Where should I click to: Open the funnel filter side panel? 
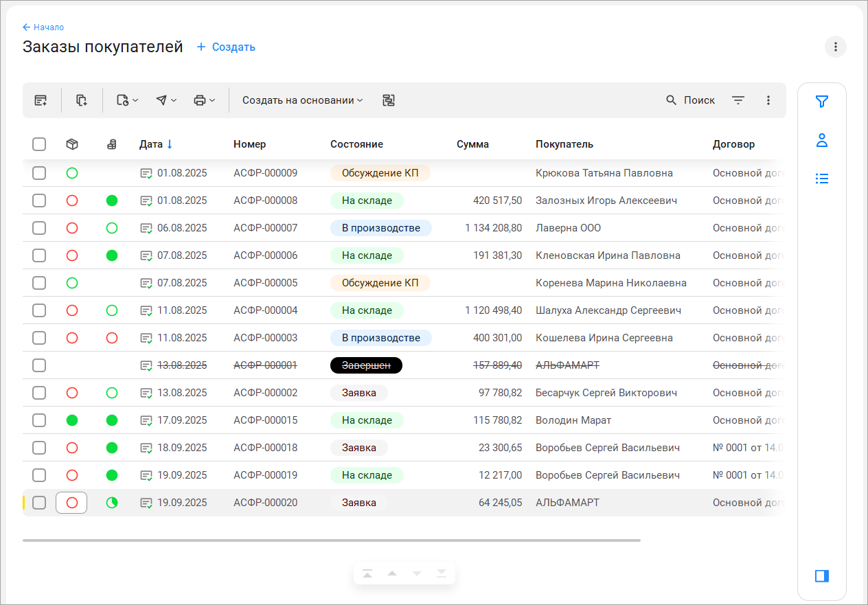822,102
